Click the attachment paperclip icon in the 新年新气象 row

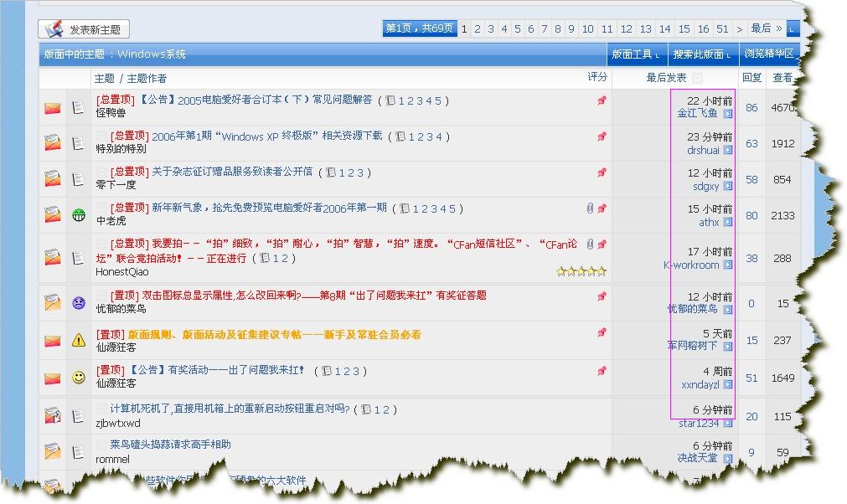(590, 208)
